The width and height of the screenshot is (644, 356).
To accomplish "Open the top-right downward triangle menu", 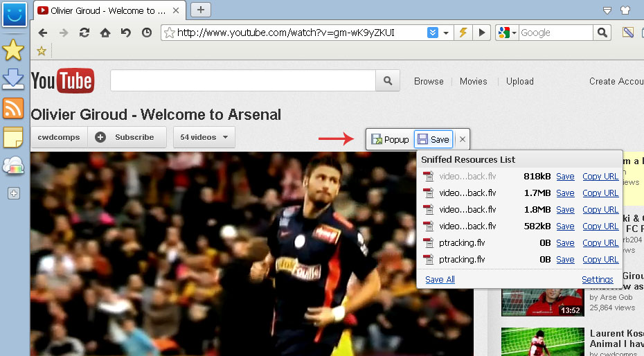I will coord(607,10).
